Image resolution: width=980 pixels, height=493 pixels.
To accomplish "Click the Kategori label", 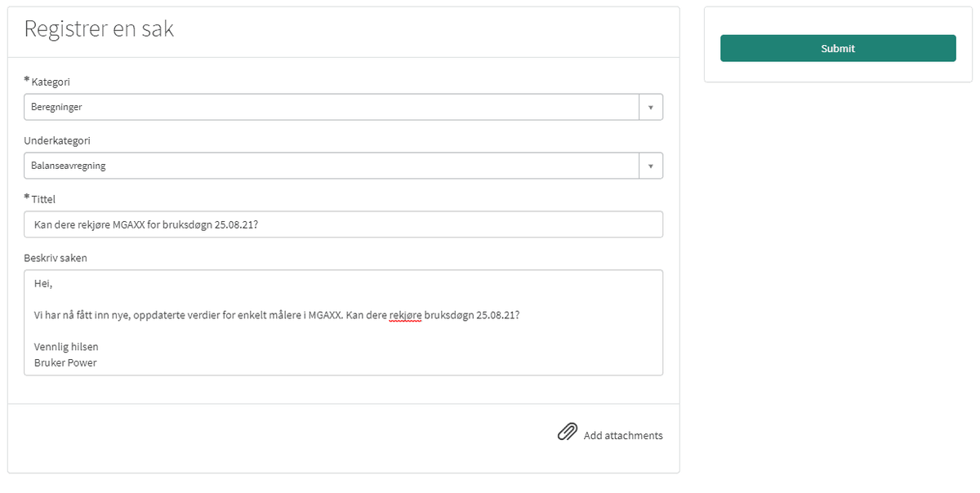I will click(51, 82).
